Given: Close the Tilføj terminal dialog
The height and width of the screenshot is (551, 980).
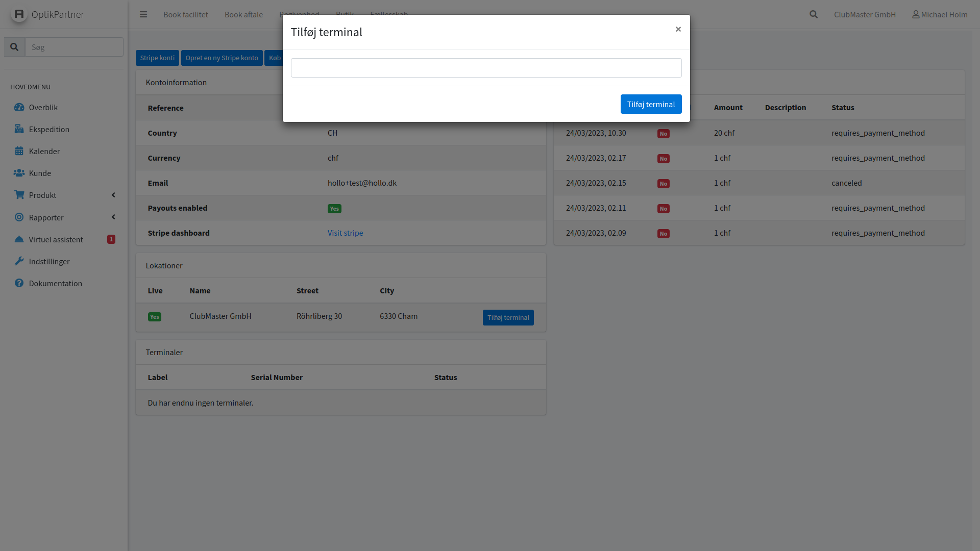Looking at the screenshot, I should point(678,29).
